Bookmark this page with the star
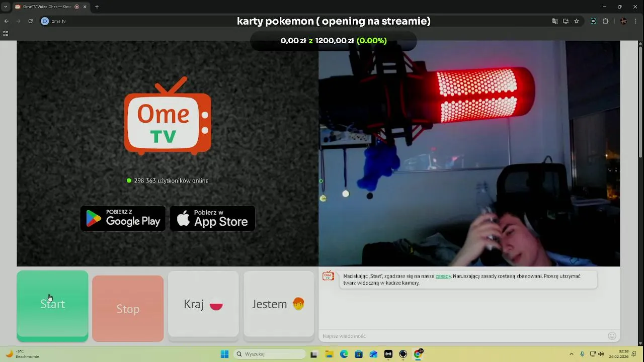Viewport: 644px width, 362px height. (577, 21)
